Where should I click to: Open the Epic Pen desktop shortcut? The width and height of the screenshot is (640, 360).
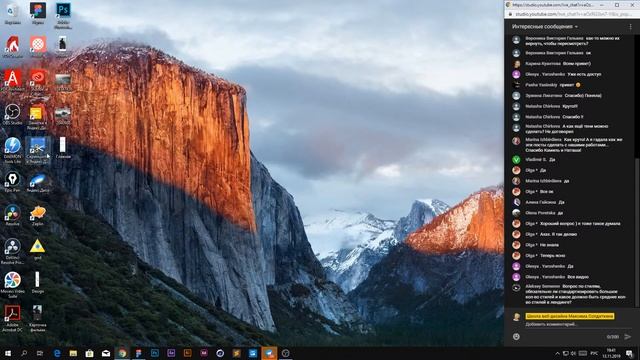[13, 182]
